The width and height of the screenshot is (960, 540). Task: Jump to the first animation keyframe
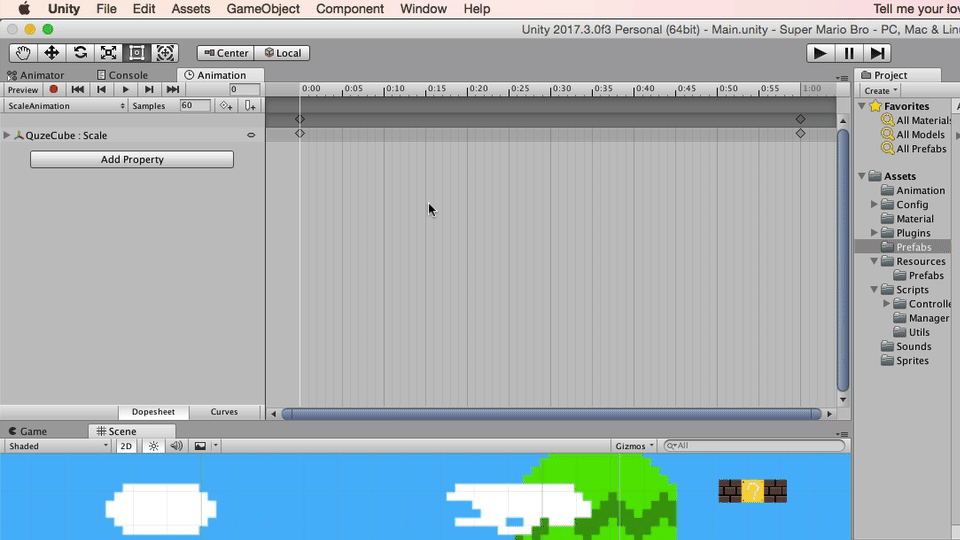pyautogui.click(x=77, y=89)
